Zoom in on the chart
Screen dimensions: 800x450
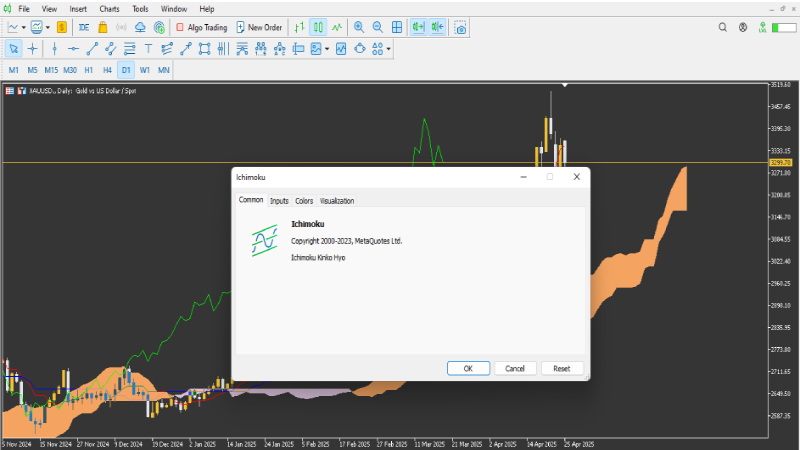click(x=359, y=28)
